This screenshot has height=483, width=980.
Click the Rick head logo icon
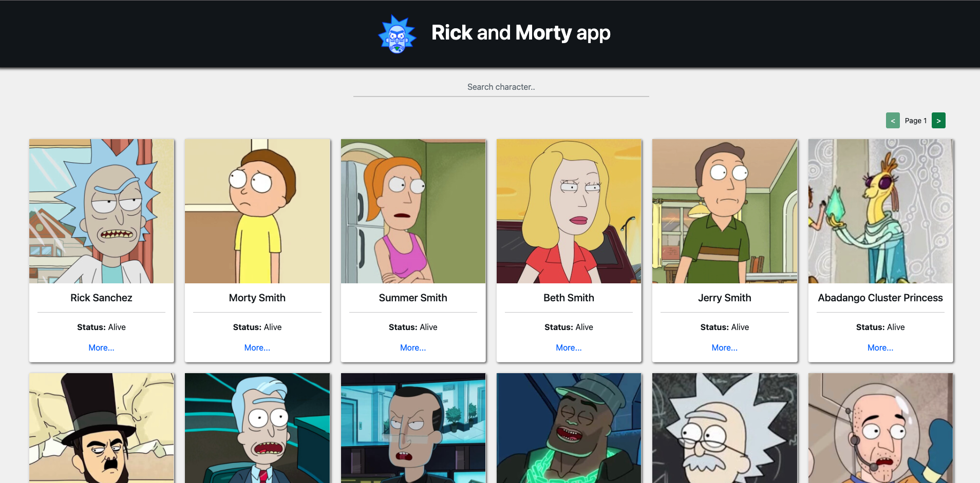(397, 34)
